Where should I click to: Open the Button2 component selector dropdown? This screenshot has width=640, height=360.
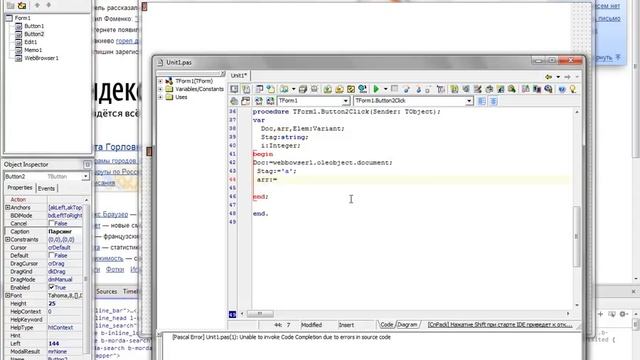tap(85, 176)
